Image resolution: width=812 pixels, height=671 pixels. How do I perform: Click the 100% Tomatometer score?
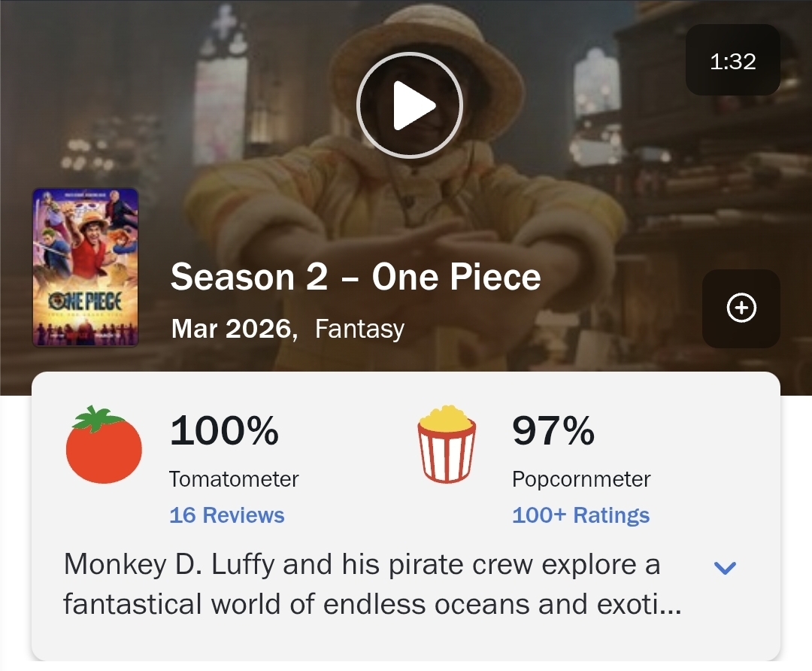click(224, 431)
